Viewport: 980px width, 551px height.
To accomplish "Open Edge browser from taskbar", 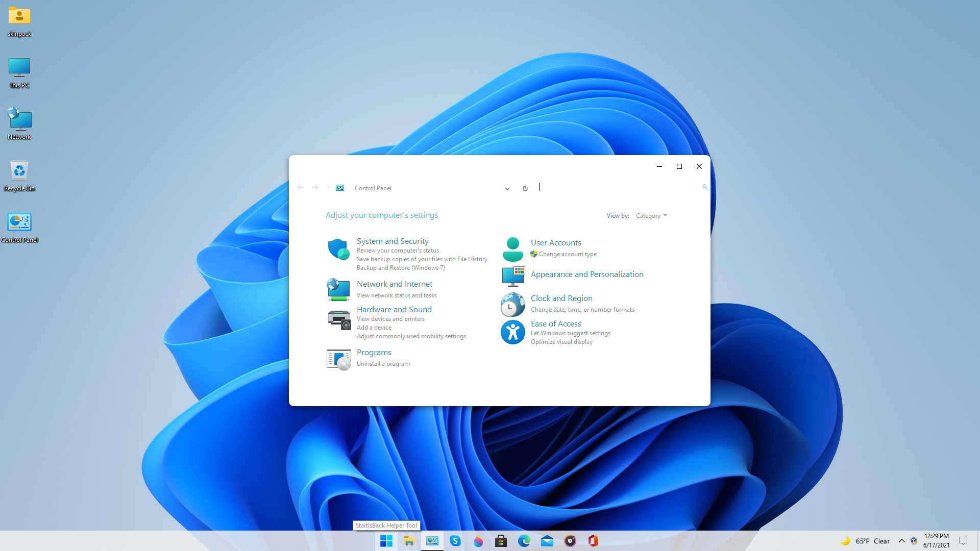I will pos(524,540).
